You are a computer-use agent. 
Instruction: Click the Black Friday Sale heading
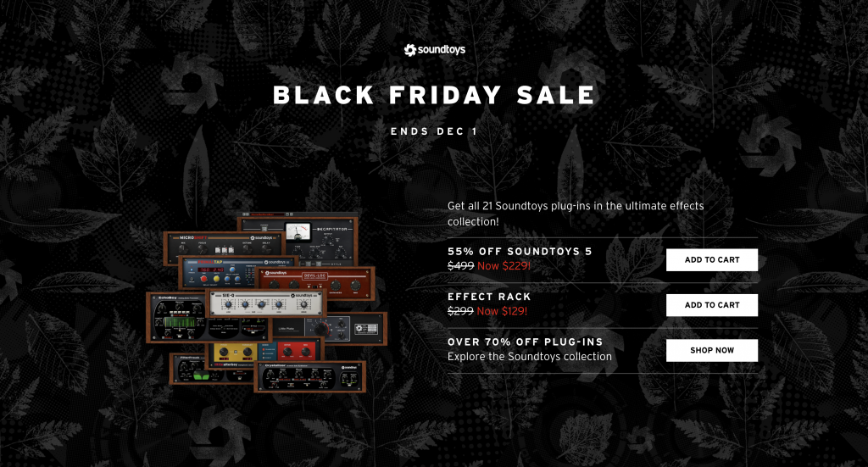[434, 95]
